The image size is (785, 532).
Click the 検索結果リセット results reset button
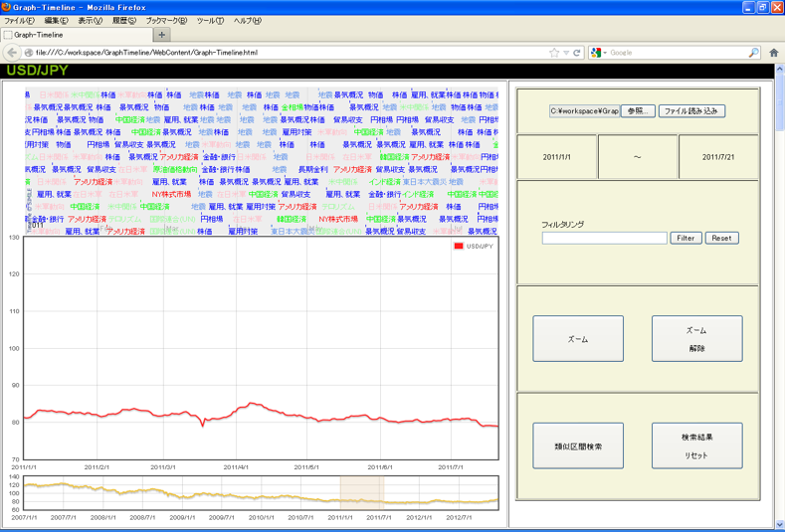coord(696,445)
